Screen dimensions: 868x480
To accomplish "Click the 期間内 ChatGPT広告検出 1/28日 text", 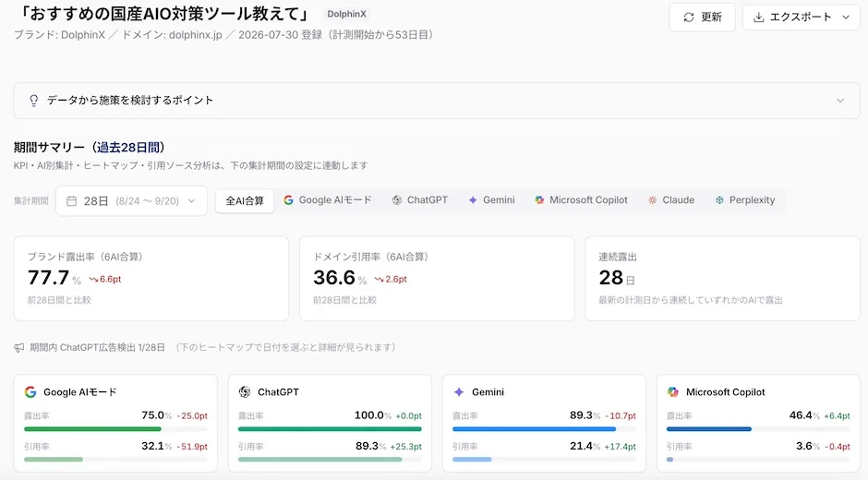I will coord(98,348).
